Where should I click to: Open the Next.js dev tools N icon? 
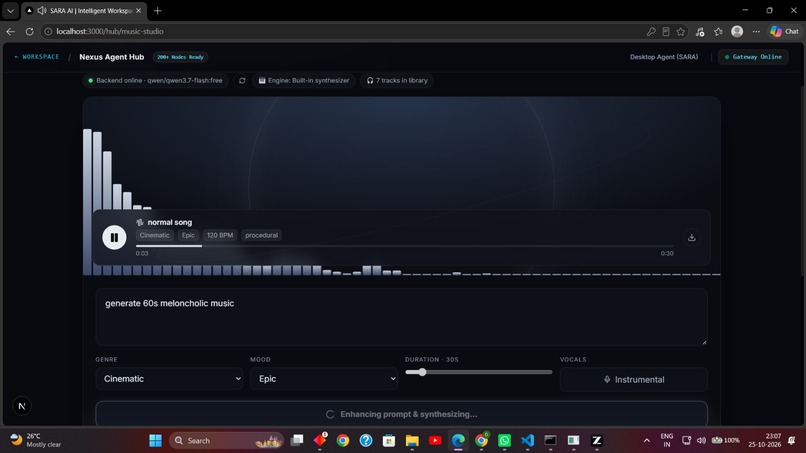click(x=22, y=406)
